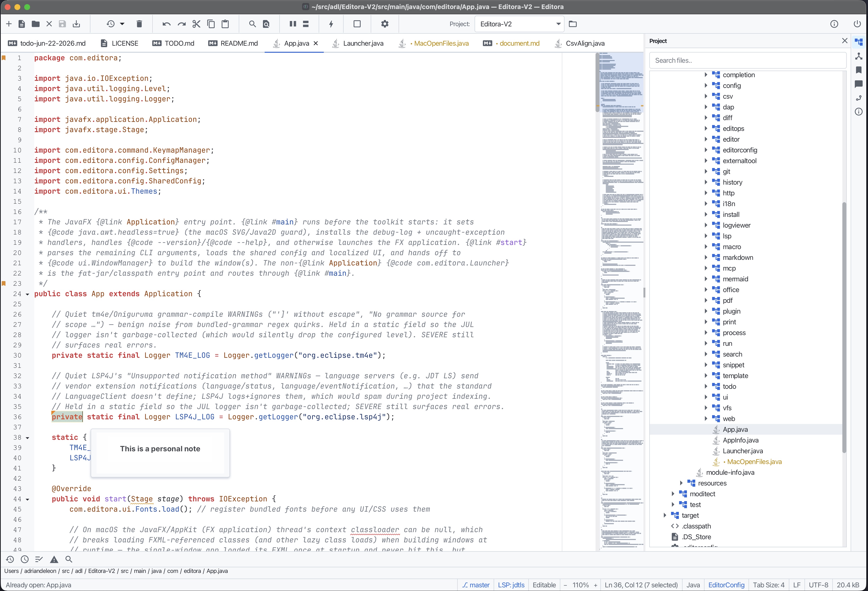Open the history icon dropdown arrow
868x591 pixels.
coord(122,24)
